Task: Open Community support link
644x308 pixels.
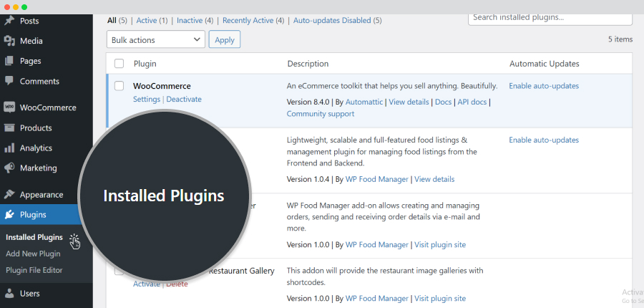Action: coord(321,113)
